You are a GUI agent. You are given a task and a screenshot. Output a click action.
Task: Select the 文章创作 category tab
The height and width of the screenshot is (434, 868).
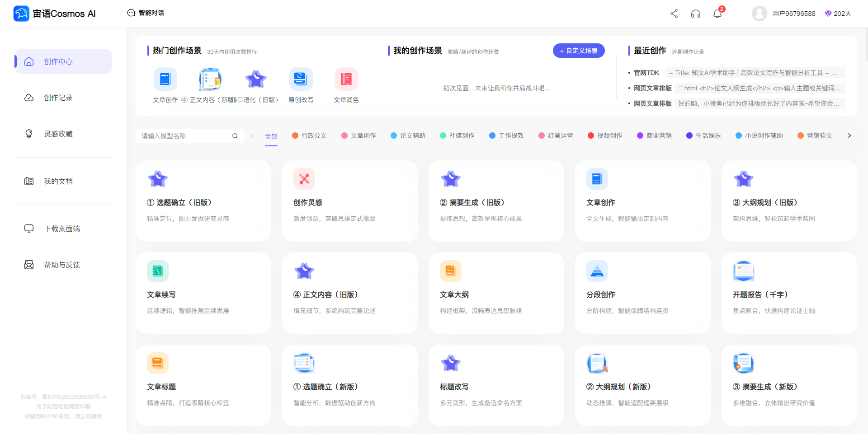[x=359, y=135]
